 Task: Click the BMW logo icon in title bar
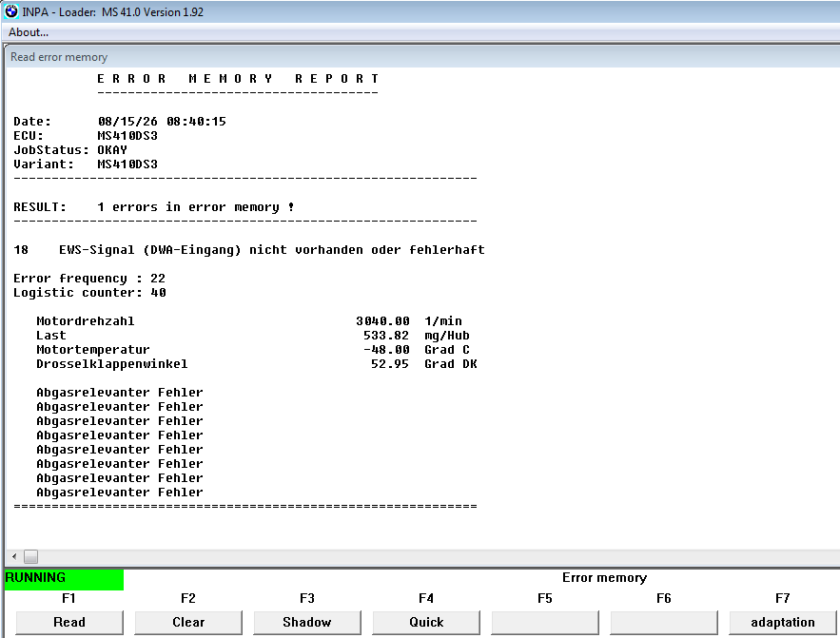[11, 11]
